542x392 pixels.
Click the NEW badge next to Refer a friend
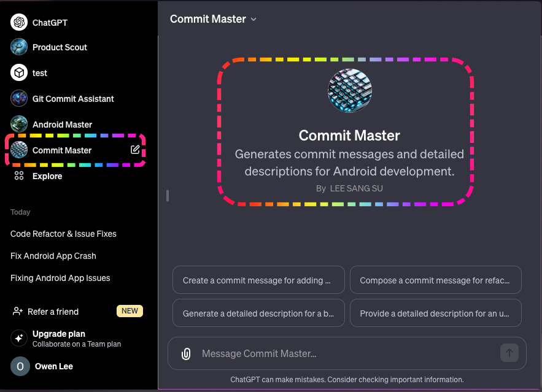(x=130, y=311)
